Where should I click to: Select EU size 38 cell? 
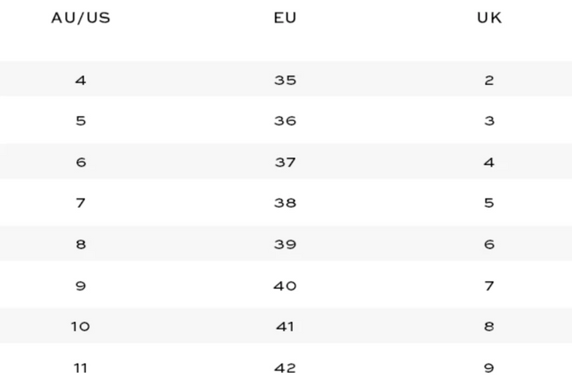pos(284,203)
